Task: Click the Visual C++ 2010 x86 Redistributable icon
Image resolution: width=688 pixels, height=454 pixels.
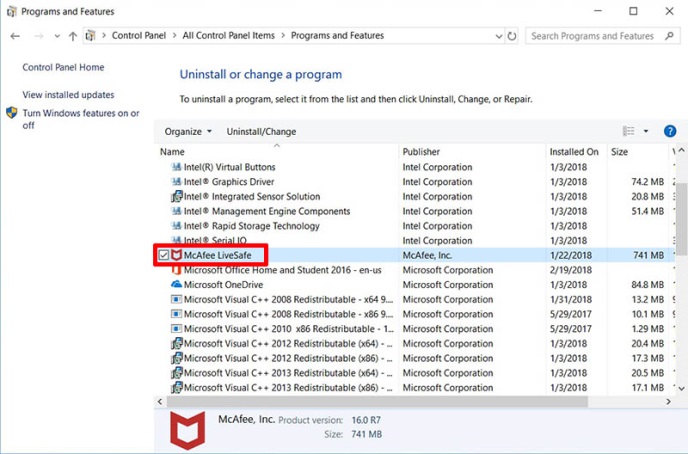Action: [176, 329]
